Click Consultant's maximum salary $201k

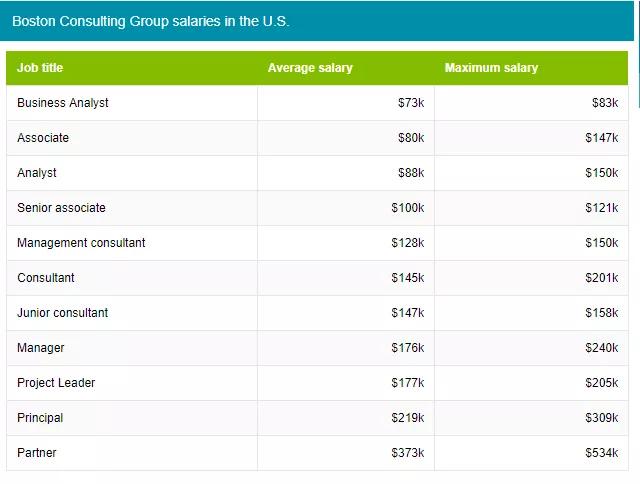(602, 278)
